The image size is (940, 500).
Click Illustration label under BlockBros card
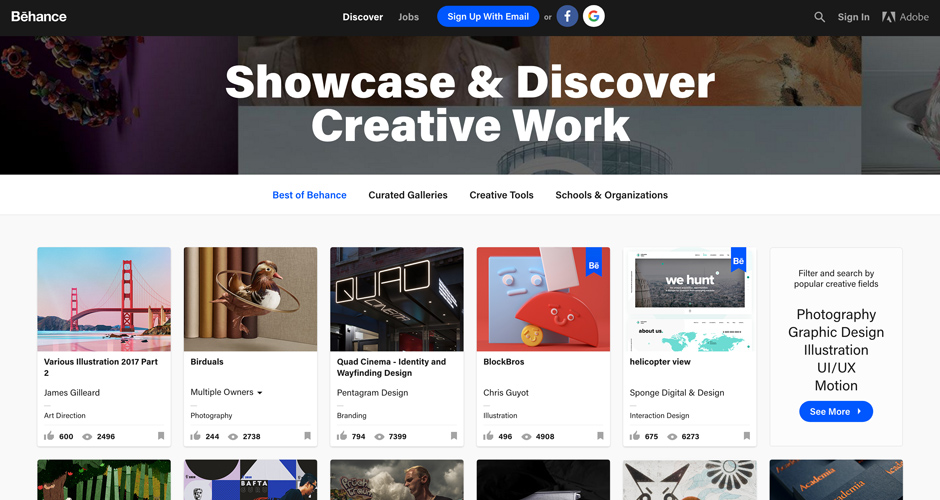[x=500, y=415]
